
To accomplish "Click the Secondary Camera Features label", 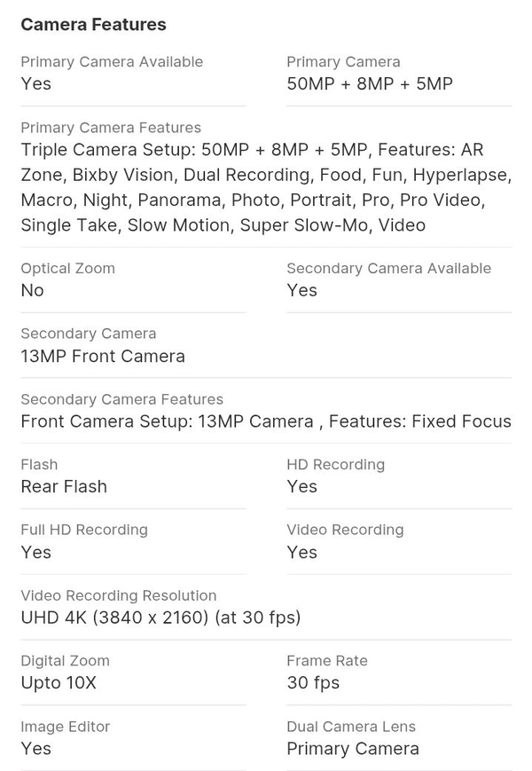I will click(x=121, y=399).
